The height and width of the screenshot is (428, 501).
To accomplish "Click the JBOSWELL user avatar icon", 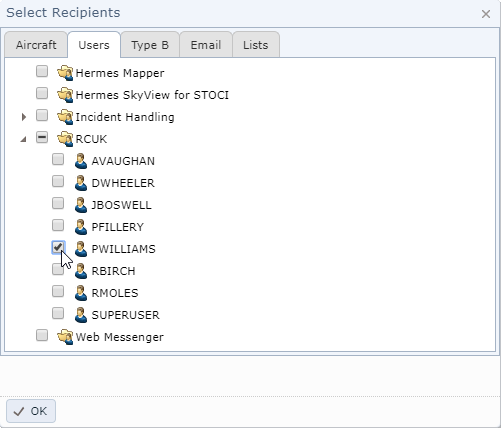I will (x=81, y=205).
